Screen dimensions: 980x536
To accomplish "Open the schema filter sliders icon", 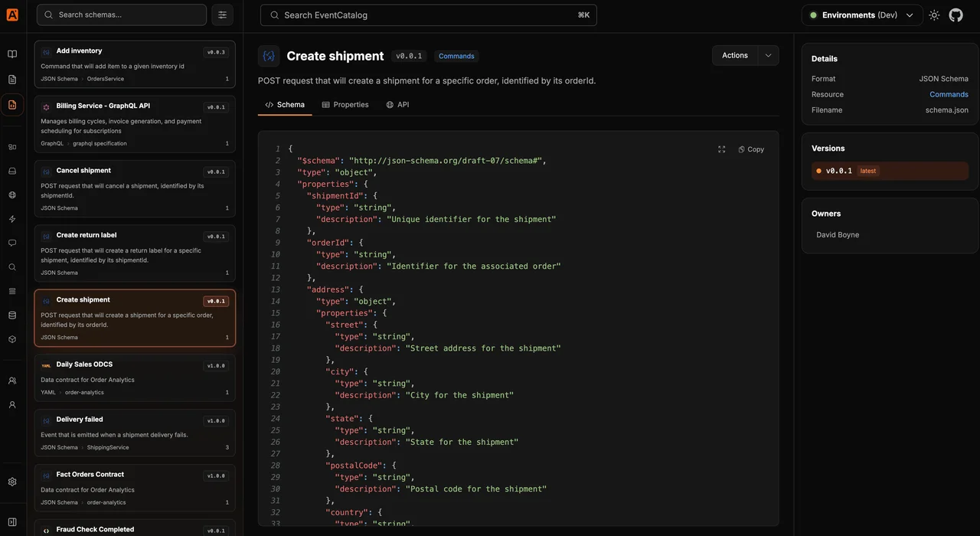I will (x=222, y=15).
